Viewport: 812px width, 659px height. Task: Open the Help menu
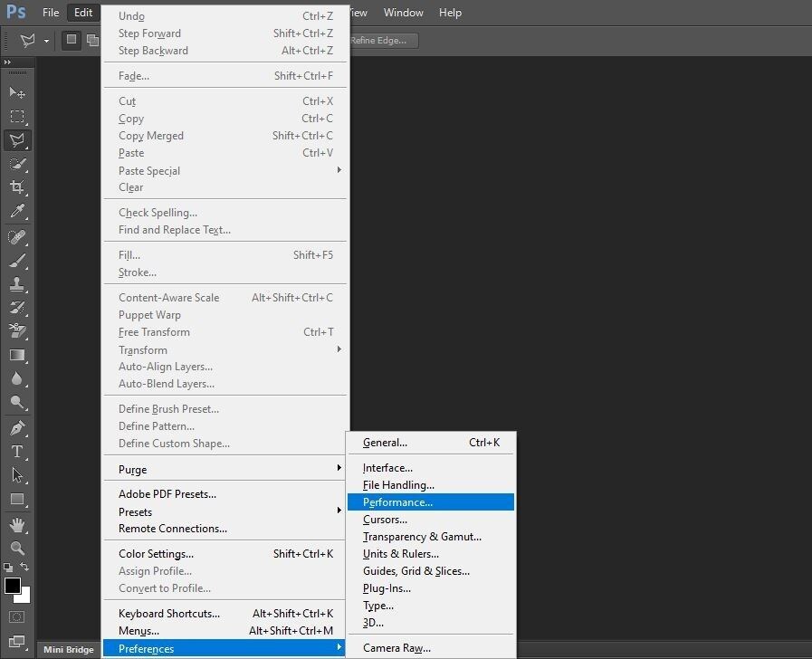click(450, 13)
